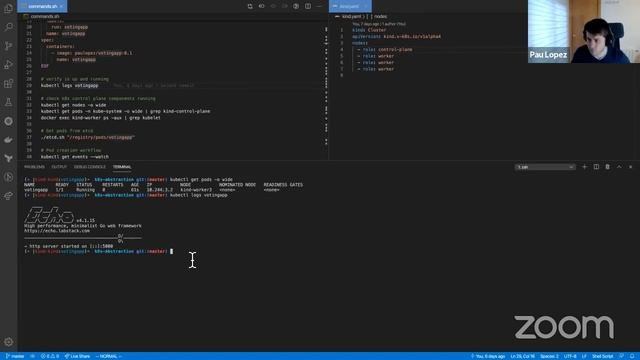Open the Manage gear icon
This screenshot has width=640, height=360.
[x=8, y=342]
